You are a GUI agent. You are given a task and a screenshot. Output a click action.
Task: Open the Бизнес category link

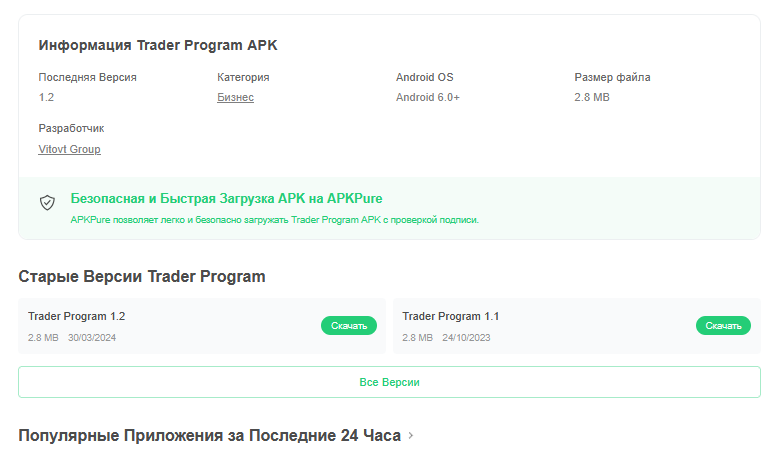coord(235,97)
